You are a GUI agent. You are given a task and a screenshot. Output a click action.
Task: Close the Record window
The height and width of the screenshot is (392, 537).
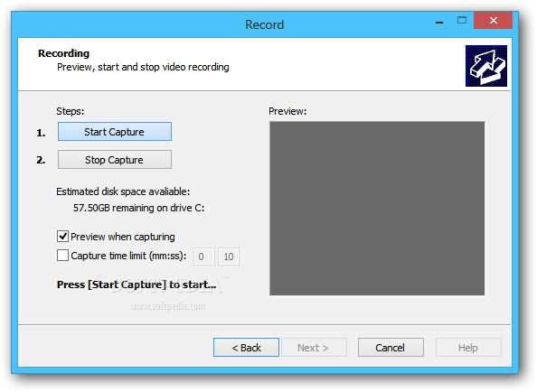pos(494,21)
